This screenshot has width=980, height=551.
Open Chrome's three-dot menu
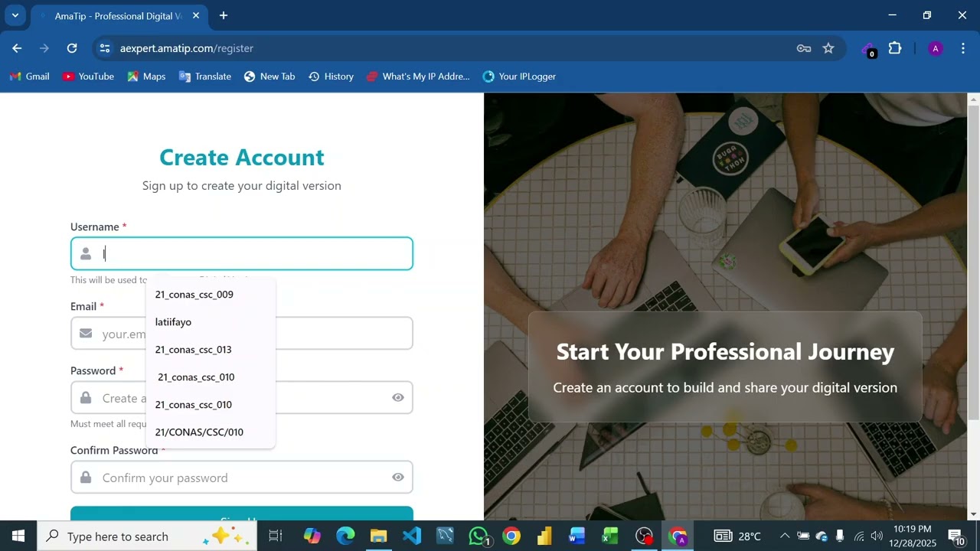pos(962,48)
